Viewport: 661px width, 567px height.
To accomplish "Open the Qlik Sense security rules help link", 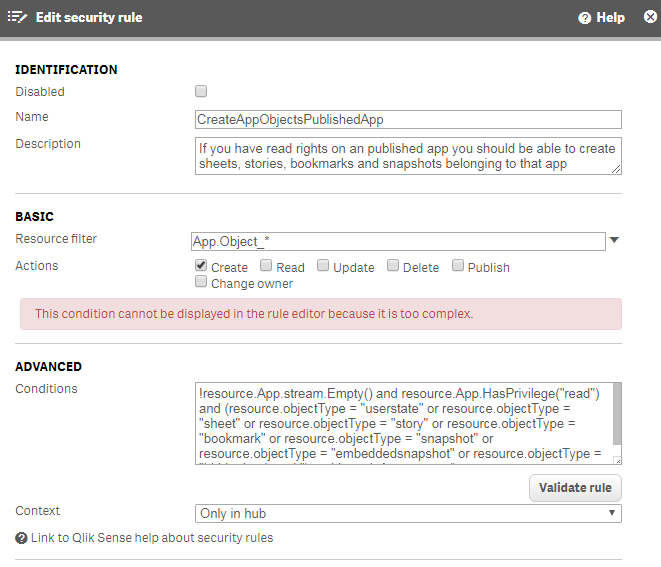I will pos(151,538).
